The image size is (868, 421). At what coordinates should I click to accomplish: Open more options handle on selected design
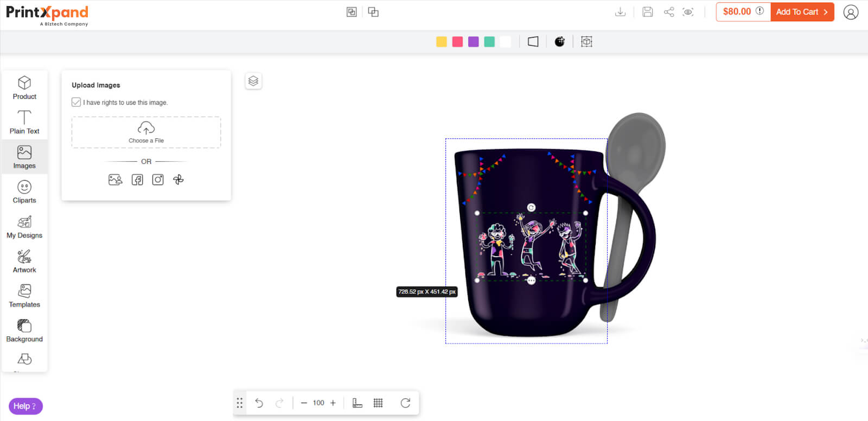tap(531, 280)
